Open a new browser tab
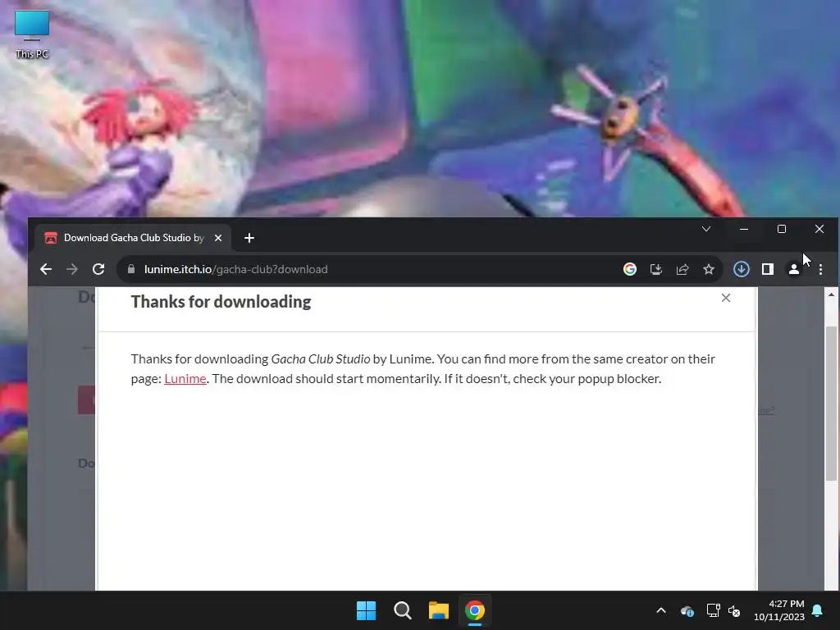840x630 pixels. pyautogui.click(x=249, y=238)
